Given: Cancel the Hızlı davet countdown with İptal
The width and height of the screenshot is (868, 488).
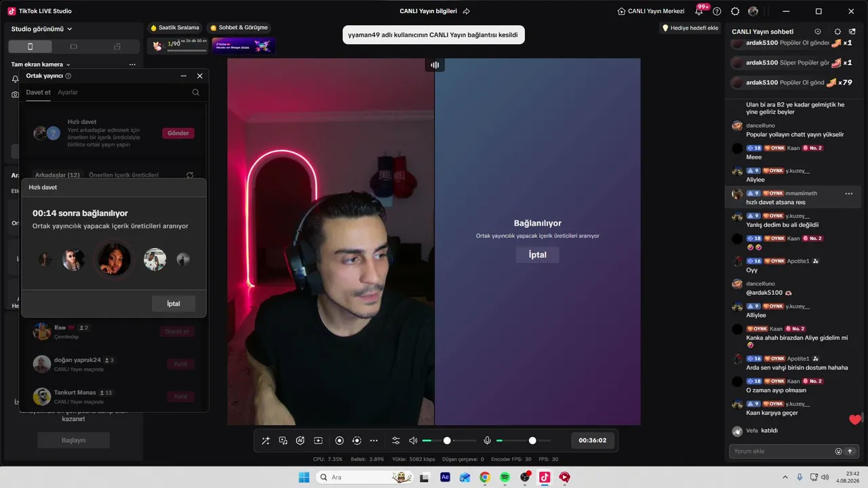Looking at the screenshot, I should click(174, 304).
